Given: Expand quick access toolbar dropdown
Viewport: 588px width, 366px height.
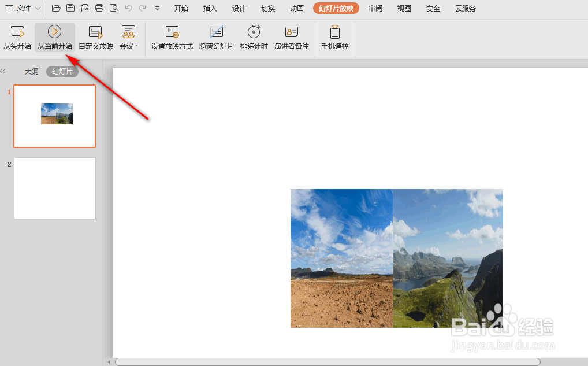Looking at the screenshot, I should point(157,8).
